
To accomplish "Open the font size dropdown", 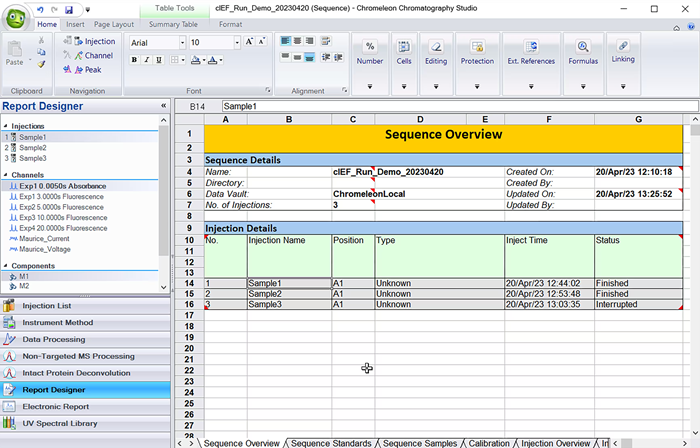I will 236,43.
